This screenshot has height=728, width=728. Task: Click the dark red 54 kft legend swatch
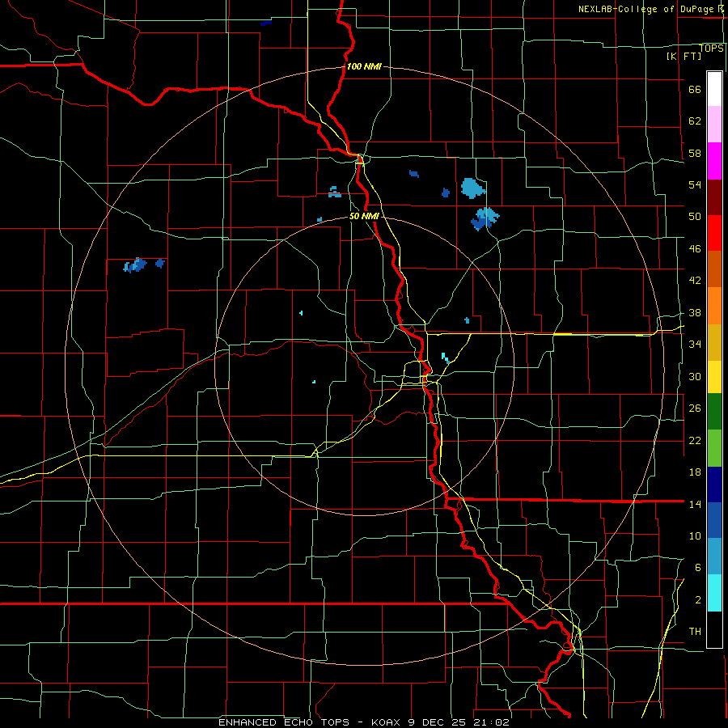714,197
